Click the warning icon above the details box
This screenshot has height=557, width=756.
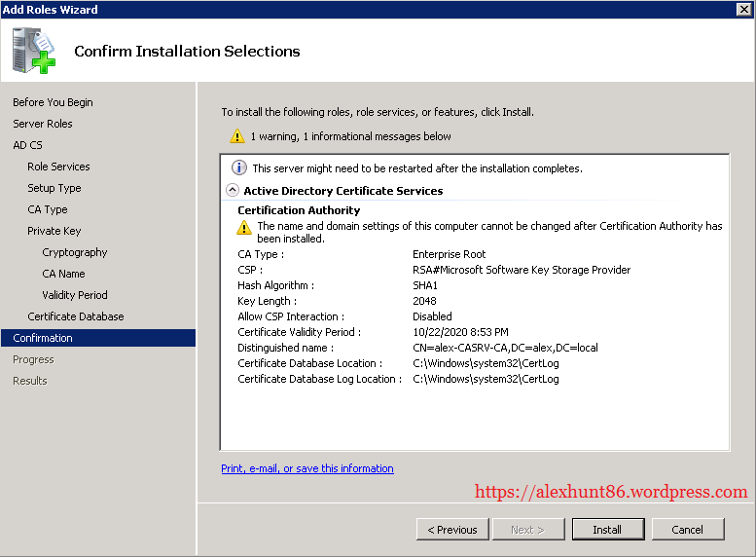237,137
